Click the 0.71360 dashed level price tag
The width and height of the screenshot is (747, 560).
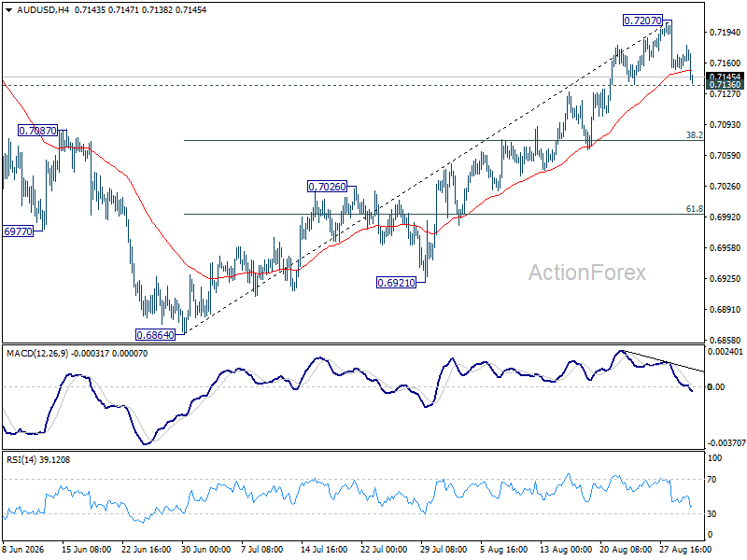(725, 85)
